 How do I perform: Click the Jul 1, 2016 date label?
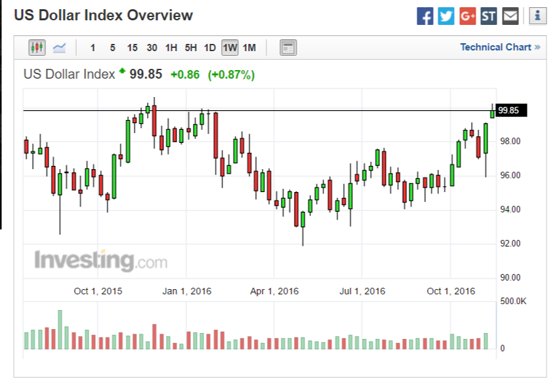click(x=363, y=291)
